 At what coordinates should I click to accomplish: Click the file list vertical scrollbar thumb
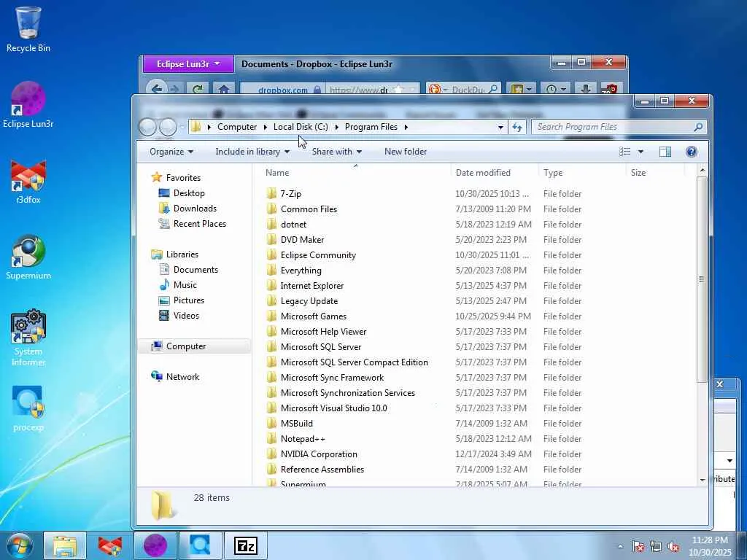701,279
